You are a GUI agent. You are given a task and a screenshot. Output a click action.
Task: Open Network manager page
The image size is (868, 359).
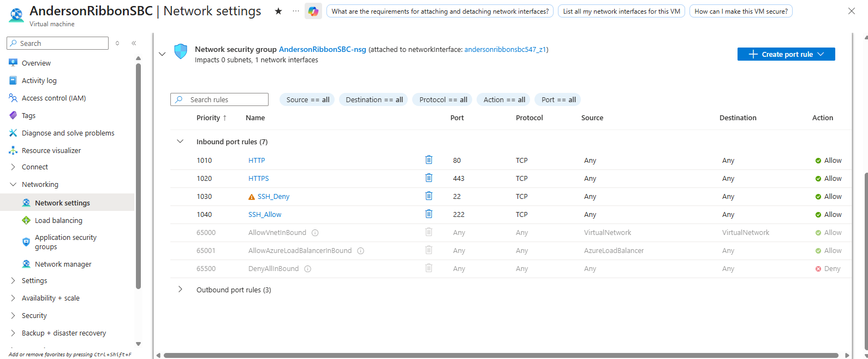point(63,264)
